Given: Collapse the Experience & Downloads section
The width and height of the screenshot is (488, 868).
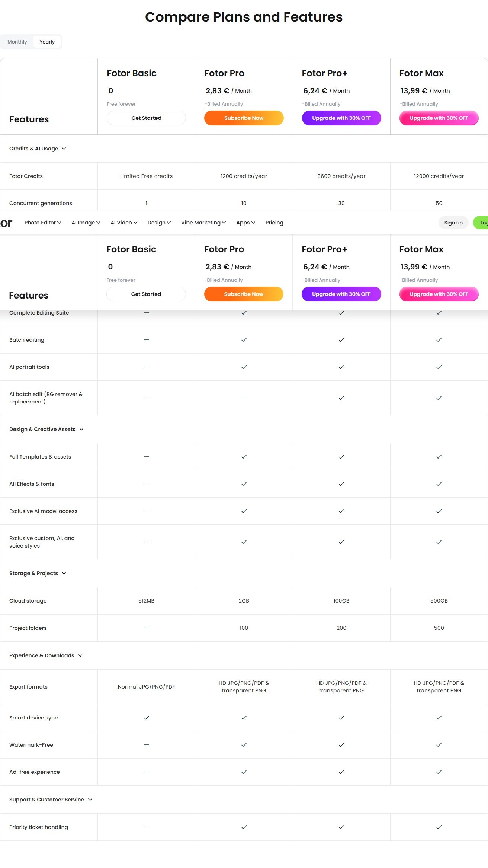Looking at the screenshot, I should [x=46, y=655].
